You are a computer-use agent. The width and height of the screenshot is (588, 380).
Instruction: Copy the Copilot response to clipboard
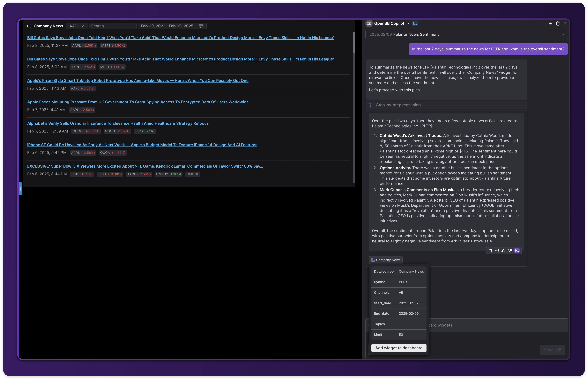[490, 251]
